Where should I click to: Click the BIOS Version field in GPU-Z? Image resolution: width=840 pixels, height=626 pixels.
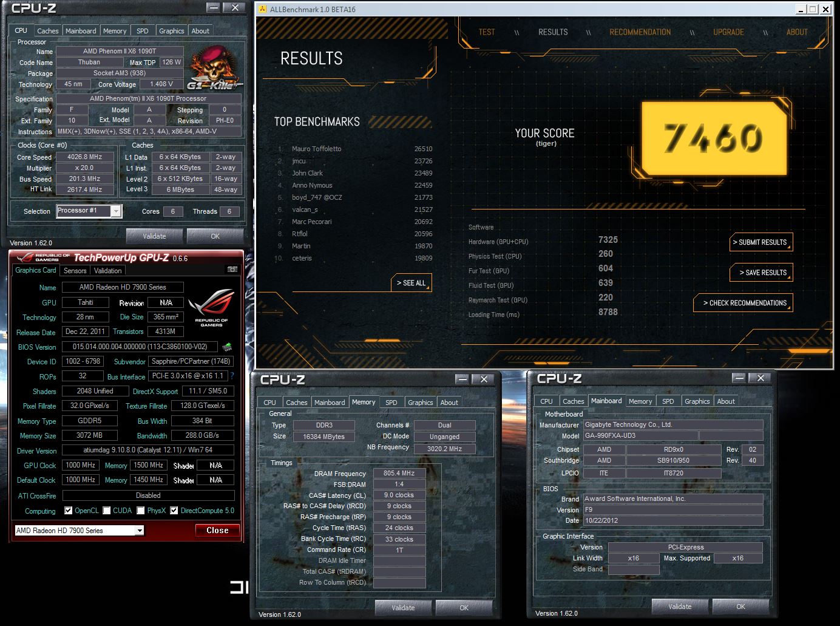140,347
